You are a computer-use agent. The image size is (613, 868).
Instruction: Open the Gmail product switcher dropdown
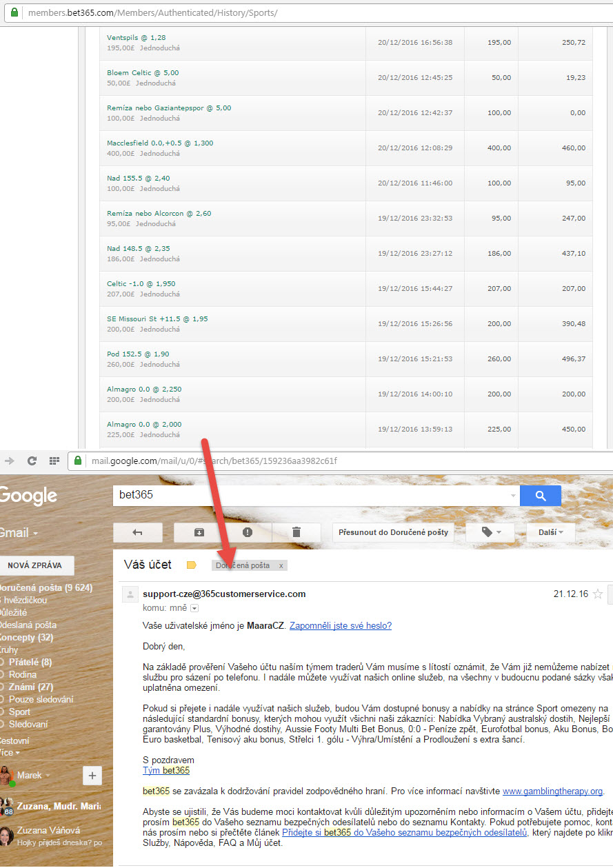(18, 533)
